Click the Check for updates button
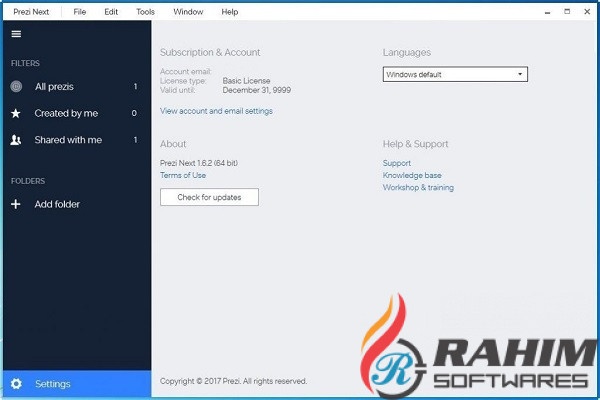 [x=209, y=197]
